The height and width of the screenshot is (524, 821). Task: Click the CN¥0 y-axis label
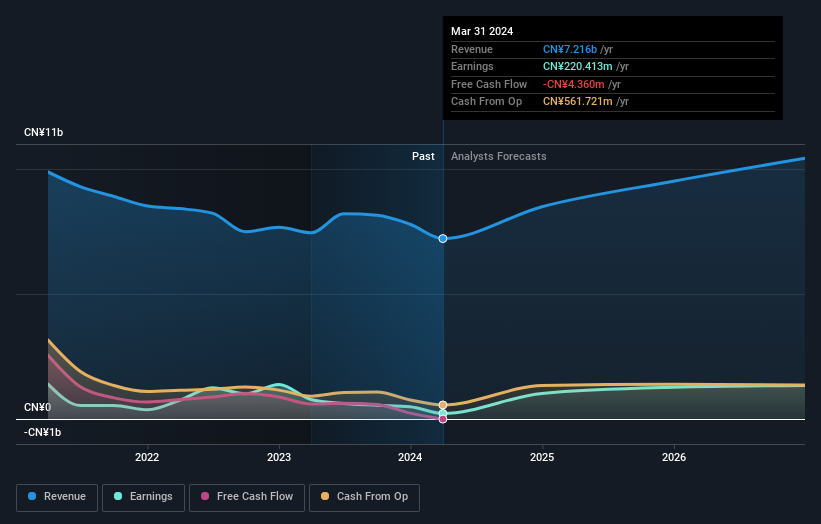pos(38,407)
